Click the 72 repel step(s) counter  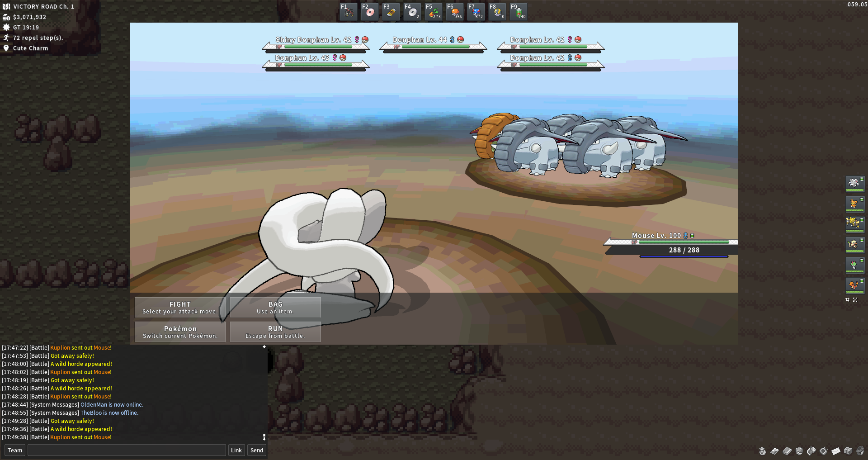[38, 38]
